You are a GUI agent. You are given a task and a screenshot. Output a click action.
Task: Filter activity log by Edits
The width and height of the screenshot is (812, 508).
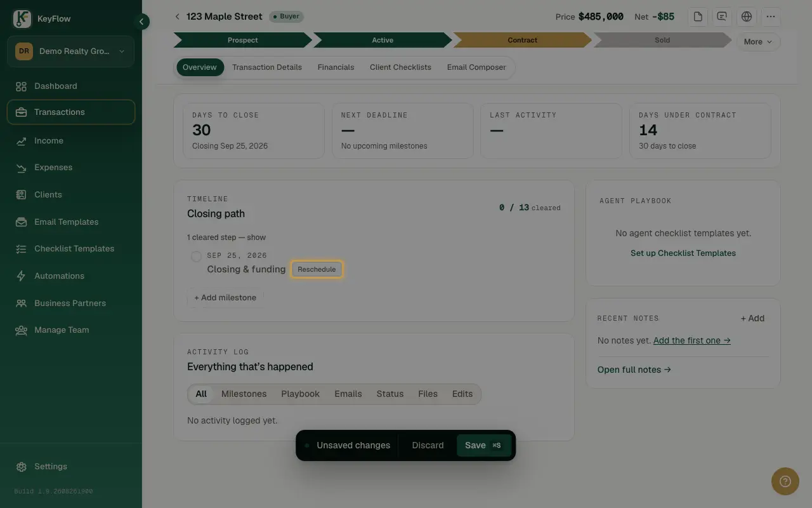(x=462, y=394)
